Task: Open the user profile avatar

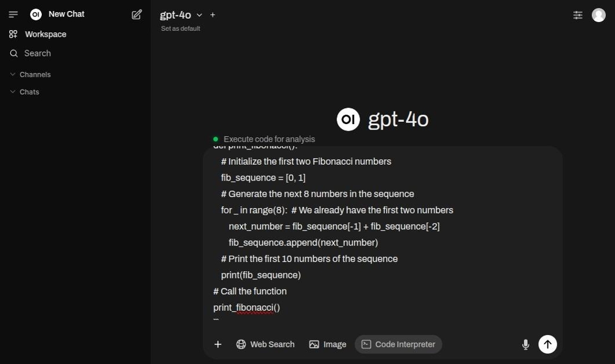Action: click(599, 15)
